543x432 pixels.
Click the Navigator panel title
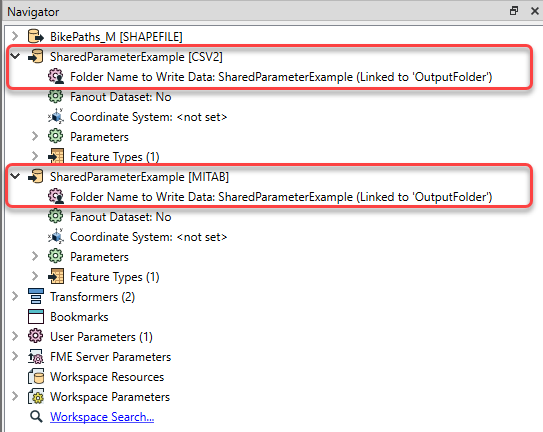click(33, 12)
